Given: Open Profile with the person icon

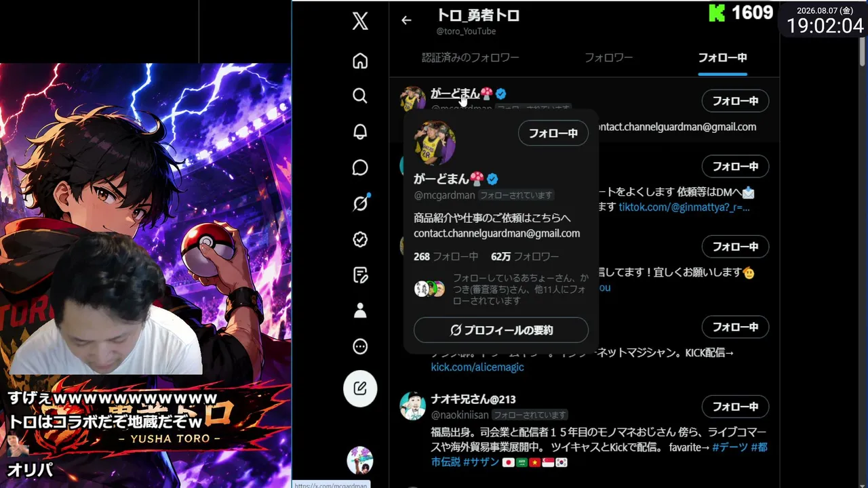Looking at the screenshot, I should click(x=360, y=310).
